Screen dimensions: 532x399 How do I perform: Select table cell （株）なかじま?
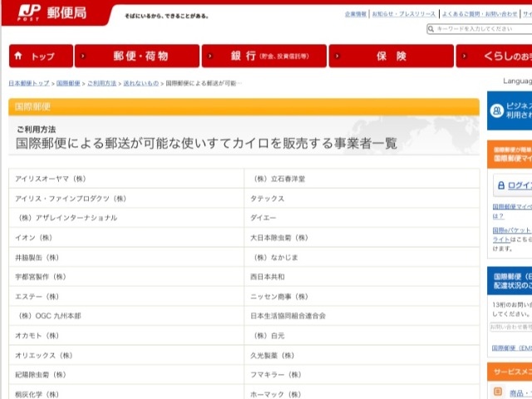coord(362,257)
